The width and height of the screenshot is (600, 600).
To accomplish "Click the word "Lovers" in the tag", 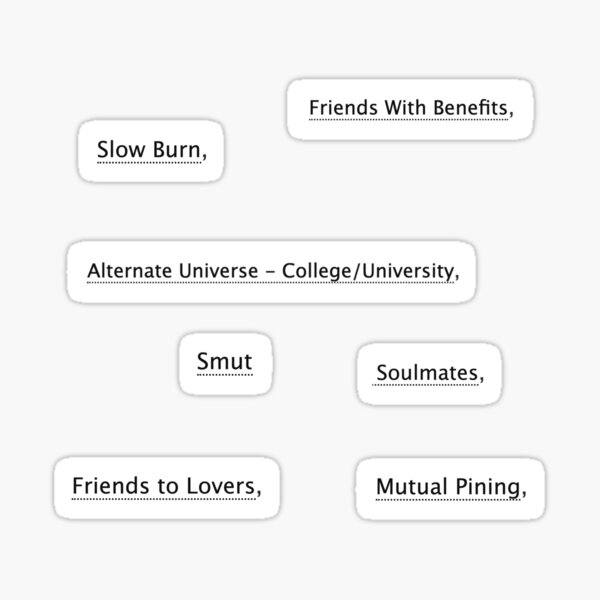I will (221, 486).
